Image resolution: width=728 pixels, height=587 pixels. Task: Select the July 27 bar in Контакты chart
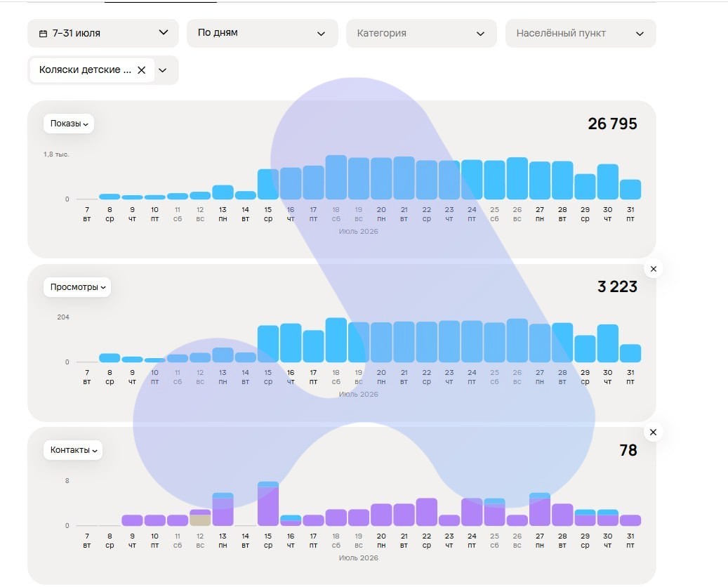(540, 509)
